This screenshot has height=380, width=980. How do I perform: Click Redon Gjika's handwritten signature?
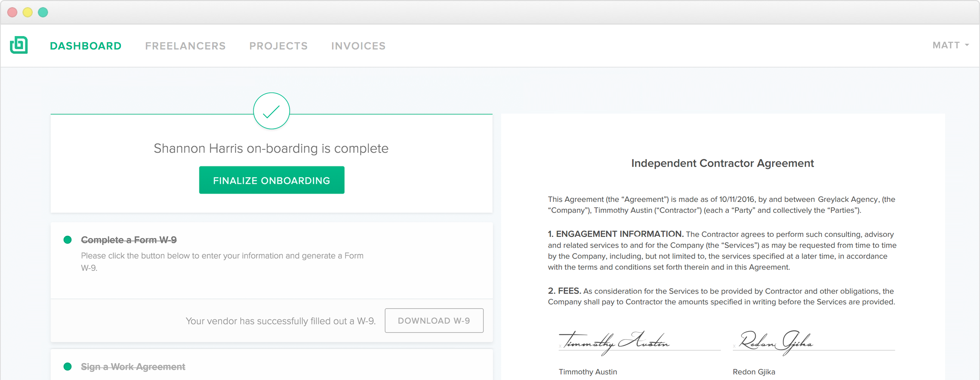tap(775, 341)
